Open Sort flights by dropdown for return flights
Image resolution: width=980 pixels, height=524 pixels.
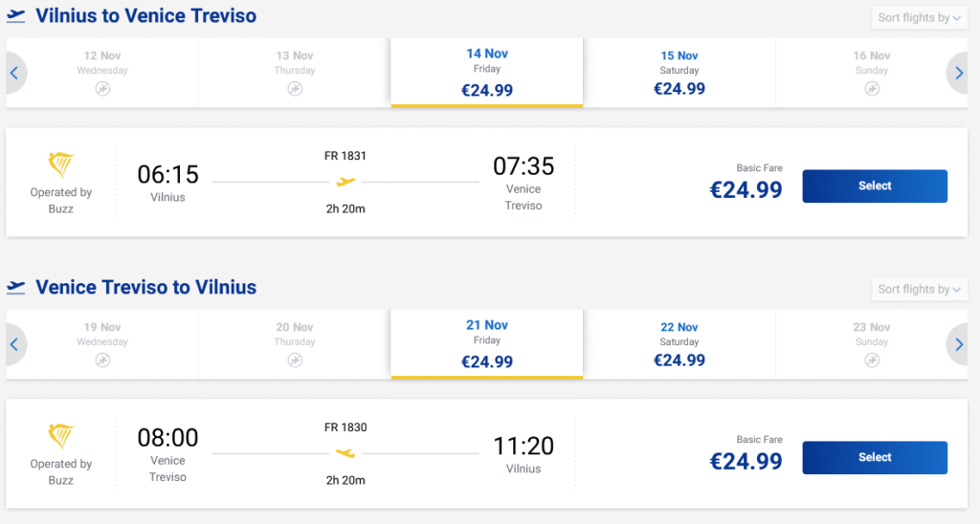click(x=919, y=289)
